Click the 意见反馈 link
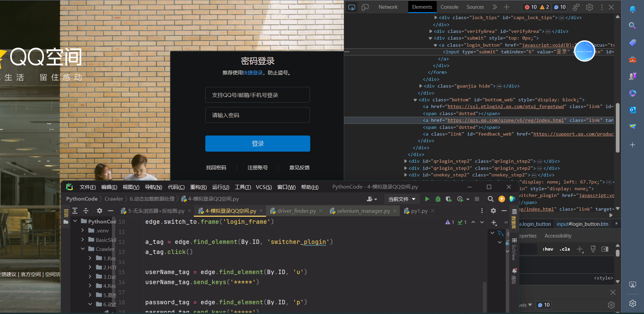The width and height of the screenshot is (644, 314). pos(300,168)
